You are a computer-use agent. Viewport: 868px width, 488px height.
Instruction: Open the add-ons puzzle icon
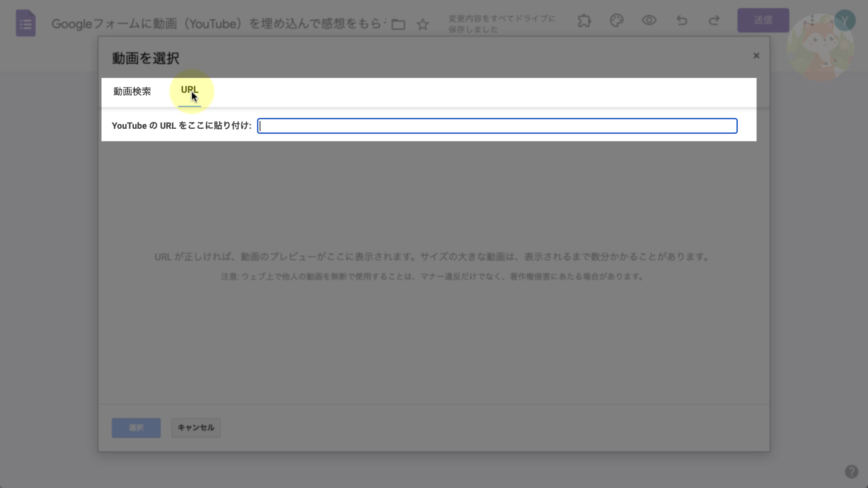(584, 20)
